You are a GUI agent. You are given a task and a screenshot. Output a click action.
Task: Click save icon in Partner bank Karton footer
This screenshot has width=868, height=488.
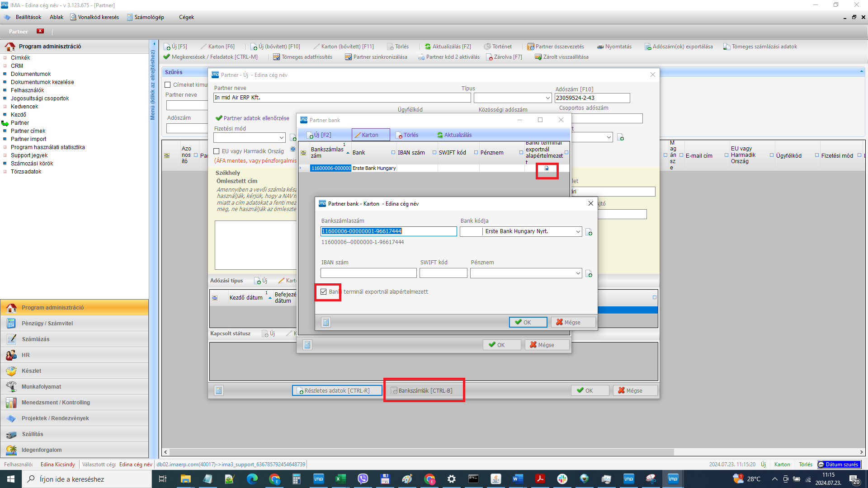(326, 322)
